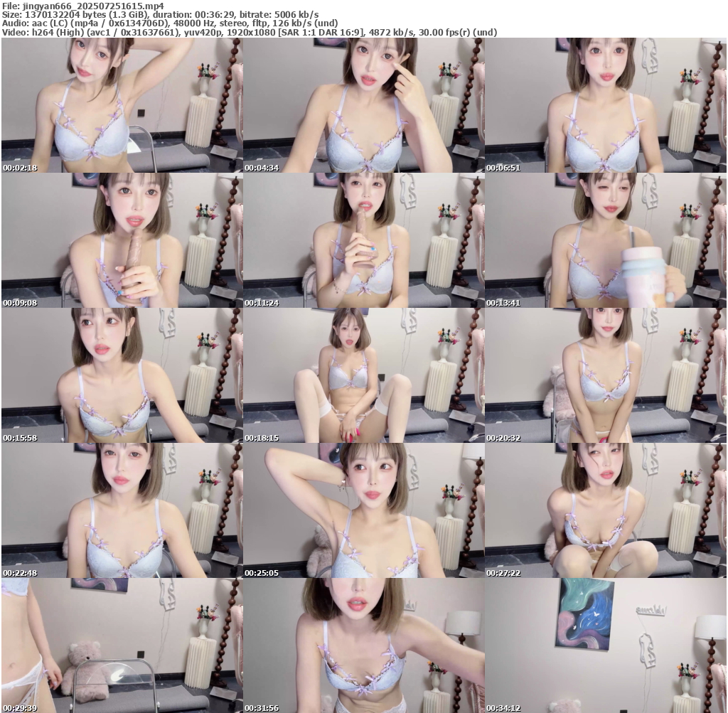Click the Video codec info line
Viewport: 728px width, 713px height.
pyautogui.click(x=249, y=33)
